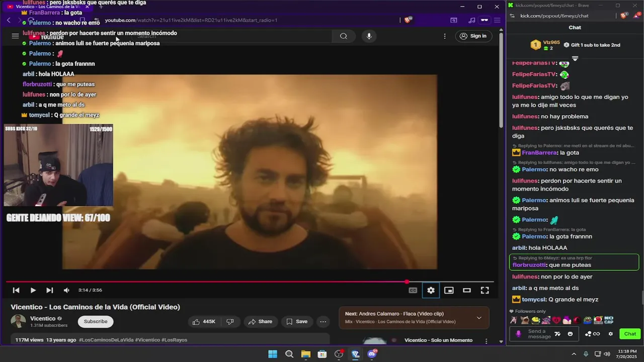Screen dimensions: 644x362
Task: Click the #LosCaminosDeLaVida hashtag
Action: (x=106, y=340)
